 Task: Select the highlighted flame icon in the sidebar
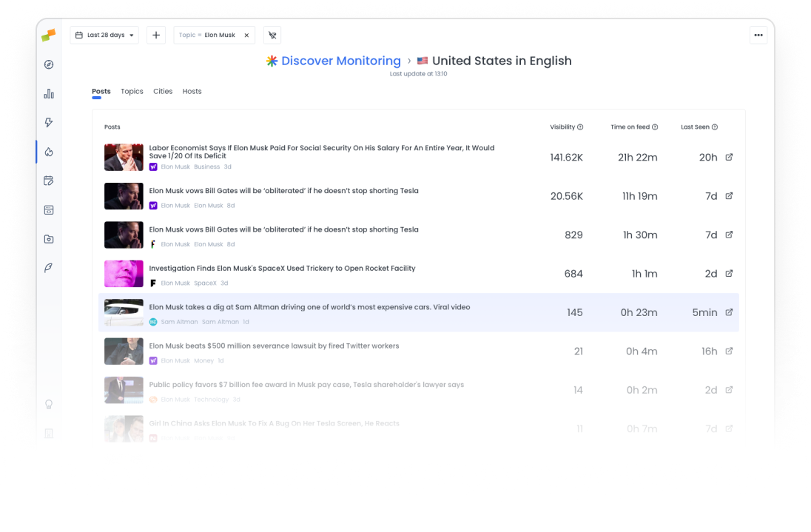click(49, 152)
